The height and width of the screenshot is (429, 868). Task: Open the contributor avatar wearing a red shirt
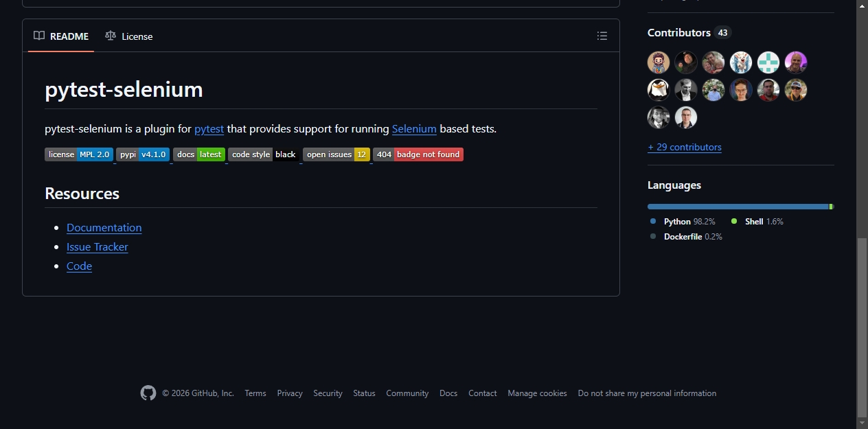[768, 90]
